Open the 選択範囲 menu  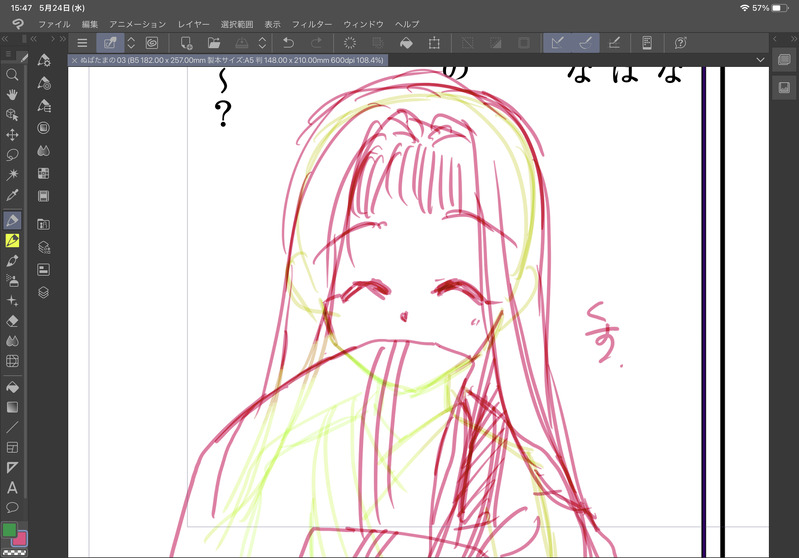coord(236,24)
